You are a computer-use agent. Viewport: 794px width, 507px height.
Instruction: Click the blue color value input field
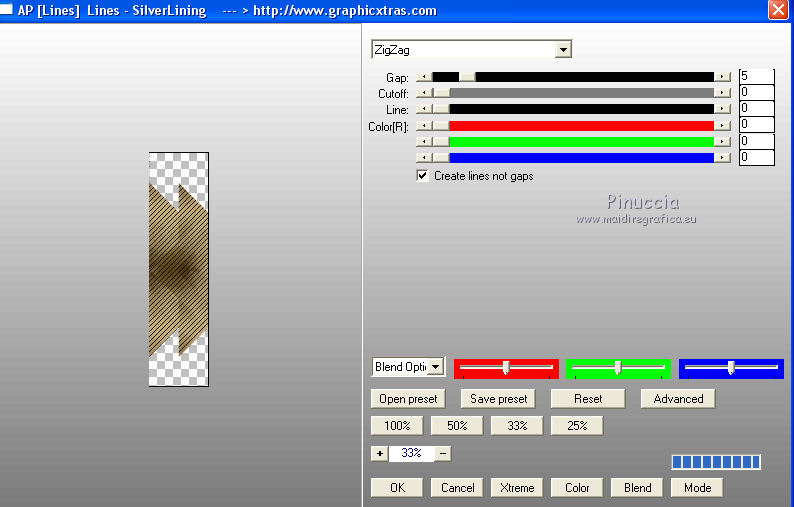point(757,157)
